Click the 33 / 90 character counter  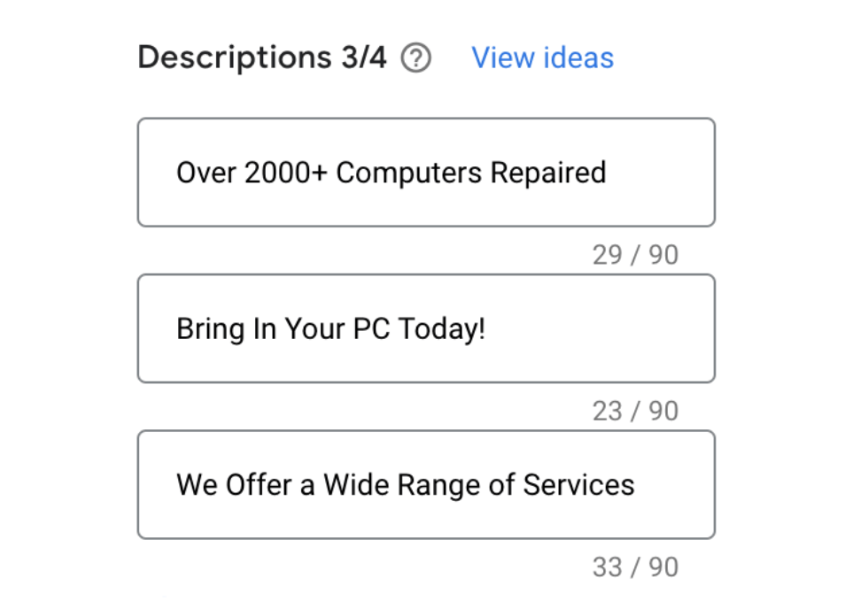[635, 567]
